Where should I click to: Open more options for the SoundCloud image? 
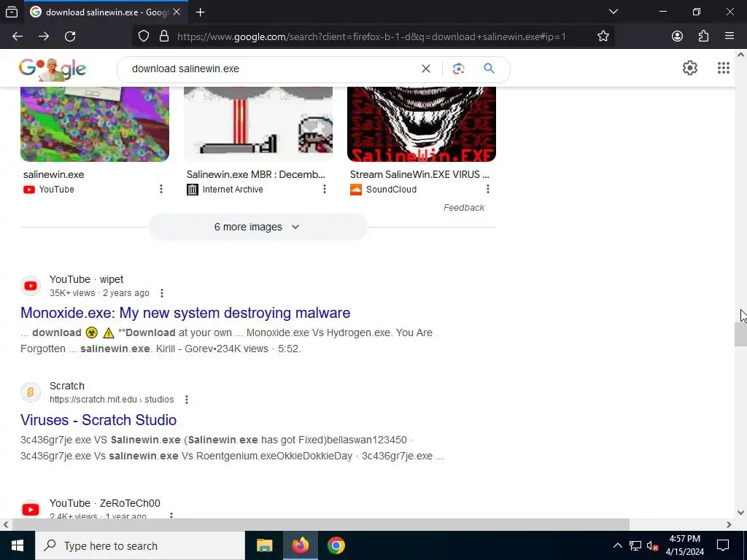coord(488,189)
